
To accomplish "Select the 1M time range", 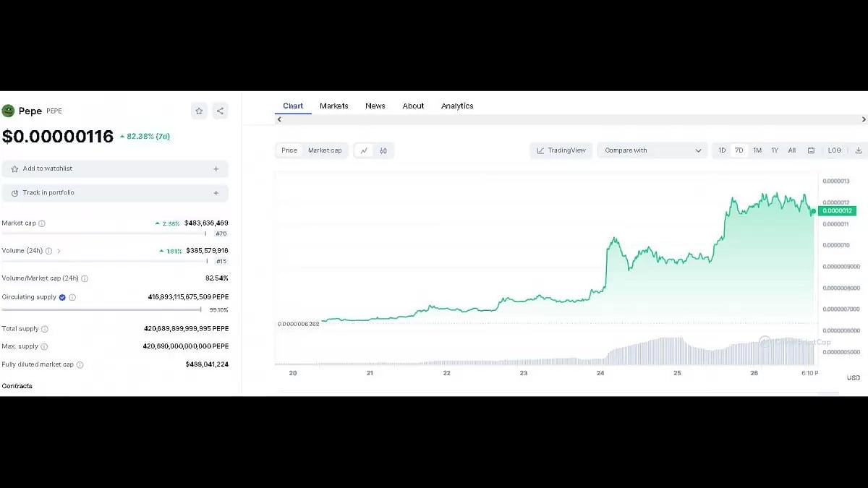I will [x=757, y=150].
